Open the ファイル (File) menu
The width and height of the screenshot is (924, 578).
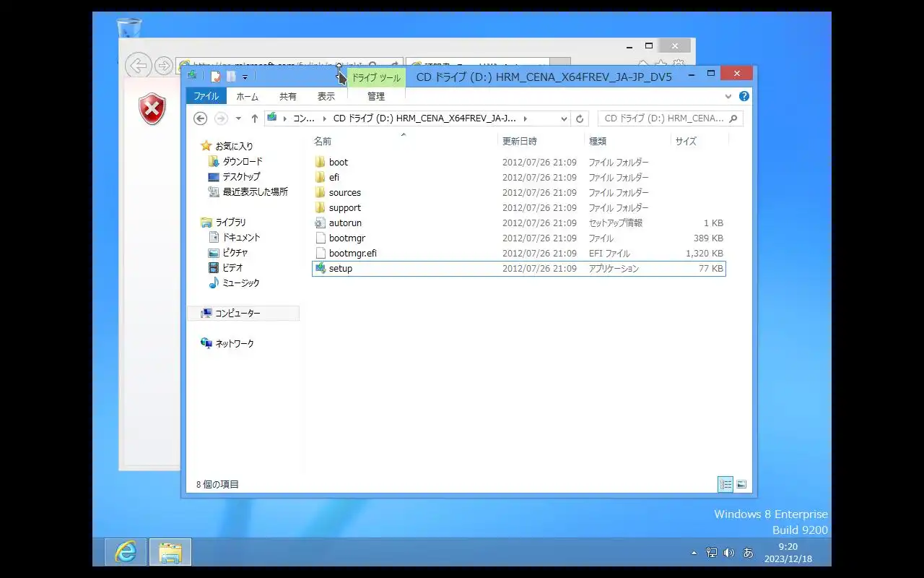[206, 96]
